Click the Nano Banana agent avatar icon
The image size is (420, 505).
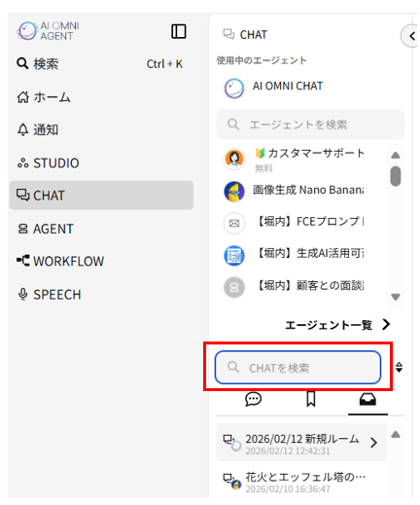[234, 192]
